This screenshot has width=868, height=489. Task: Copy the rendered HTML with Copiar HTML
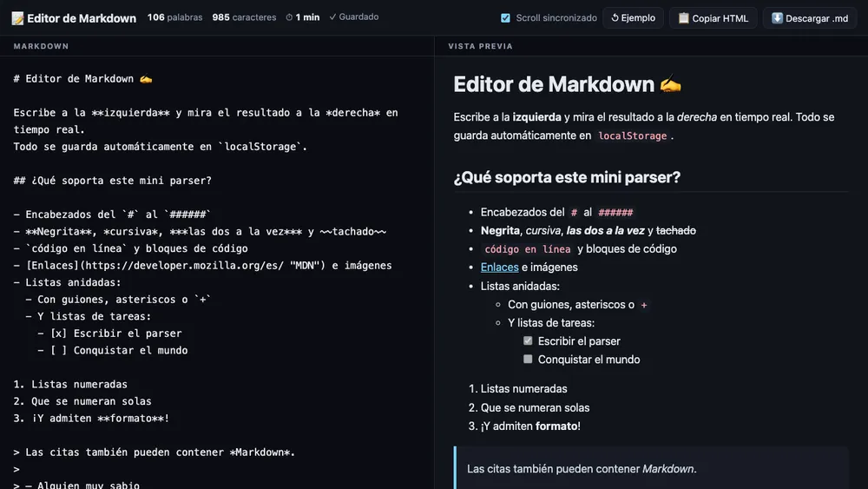(x=713, y=18)
